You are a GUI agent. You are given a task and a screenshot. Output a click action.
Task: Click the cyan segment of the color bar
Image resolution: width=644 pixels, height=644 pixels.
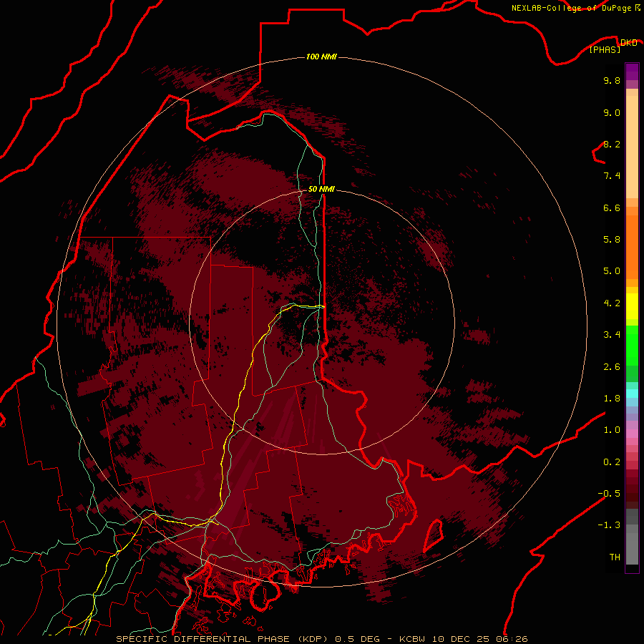point(632,393)
